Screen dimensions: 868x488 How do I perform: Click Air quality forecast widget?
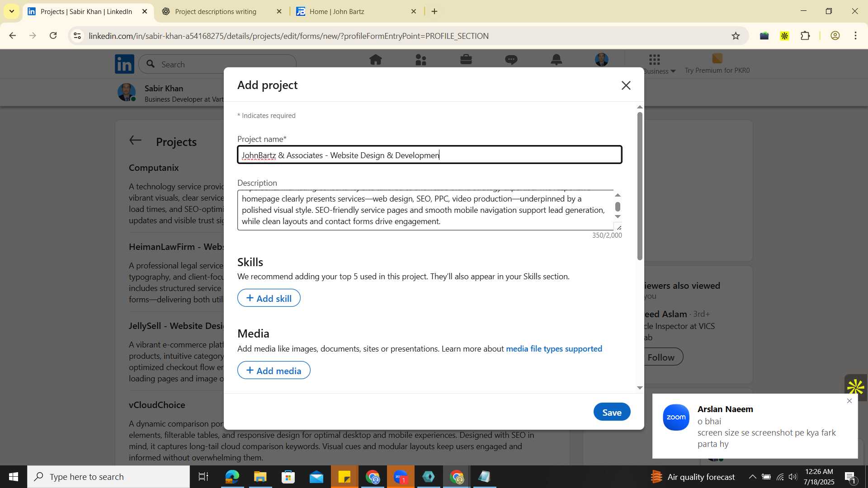pyautogui.click(x=693, y=477)
